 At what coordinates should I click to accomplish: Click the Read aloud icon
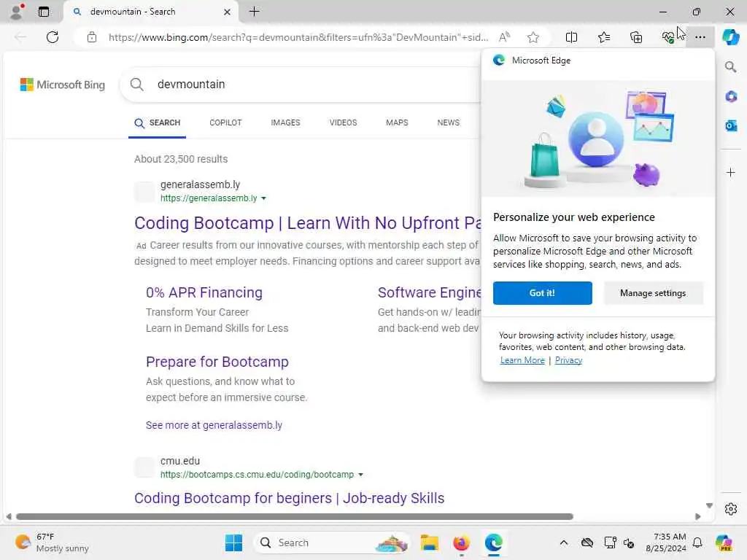505,37
